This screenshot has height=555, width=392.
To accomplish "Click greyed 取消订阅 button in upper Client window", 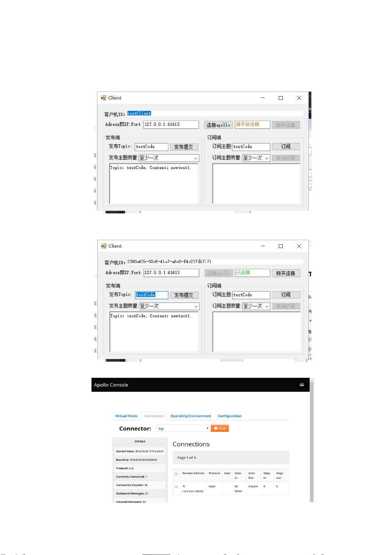I will 286,158.
